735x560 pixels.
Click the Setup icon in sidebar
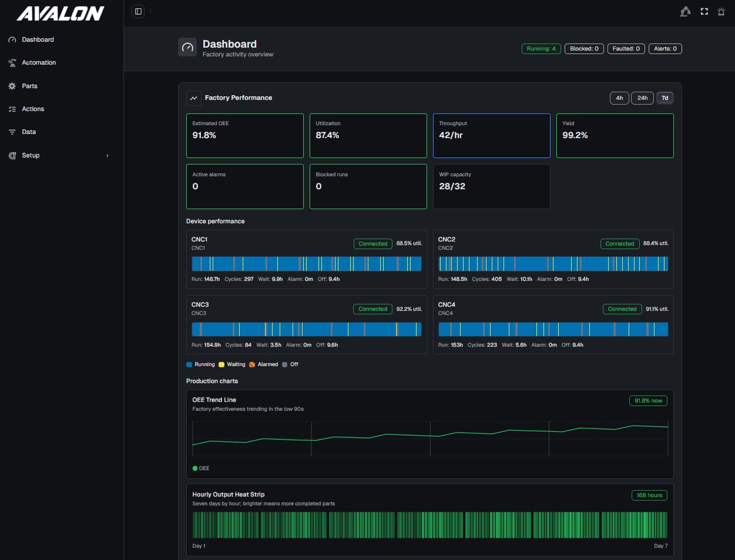[x=12, y=156]
